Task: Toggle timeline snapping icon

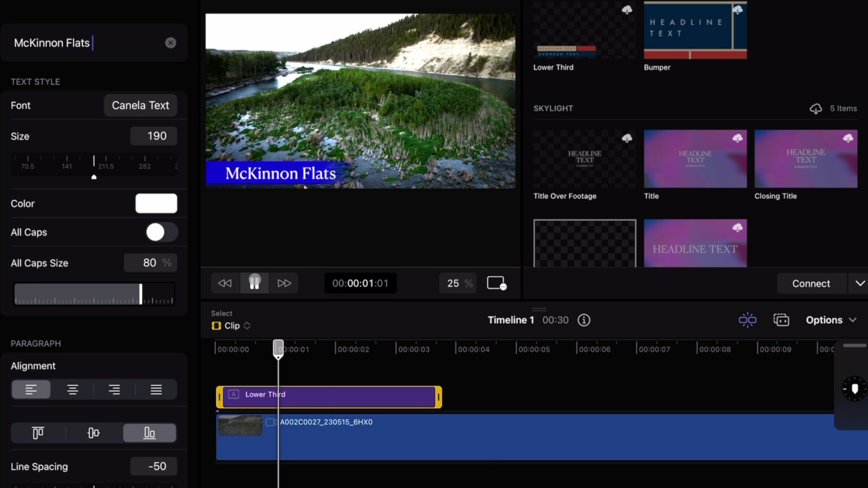Action: [748, 320]
